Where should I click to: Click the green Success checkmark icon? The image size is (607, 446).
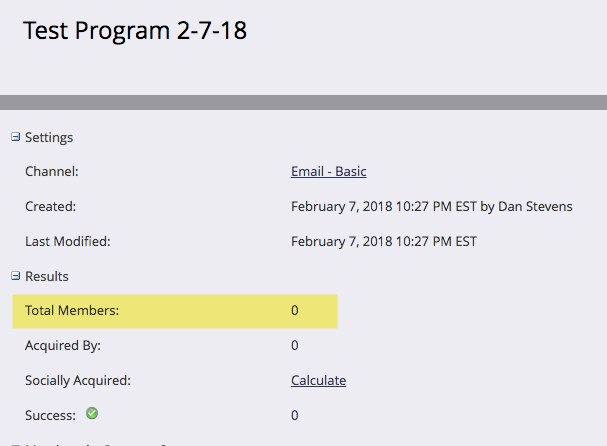(x=92, y=413)
